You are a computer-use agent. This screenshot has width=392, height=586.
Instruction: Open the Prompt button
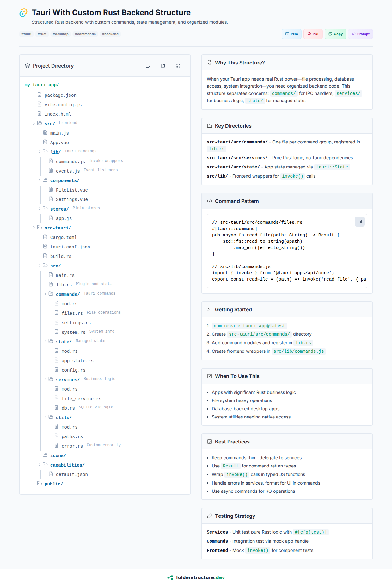tap(360, 34)
